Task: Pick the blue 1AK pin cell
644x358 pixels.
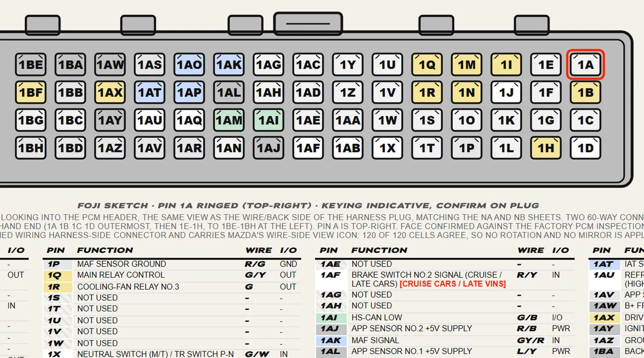Action: click(229, 64)
